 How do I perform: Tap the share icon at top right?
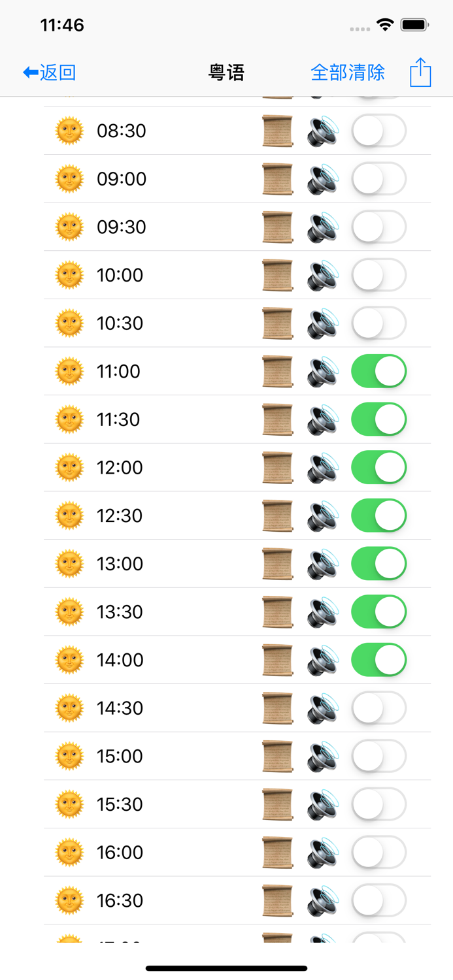(420, 72)
